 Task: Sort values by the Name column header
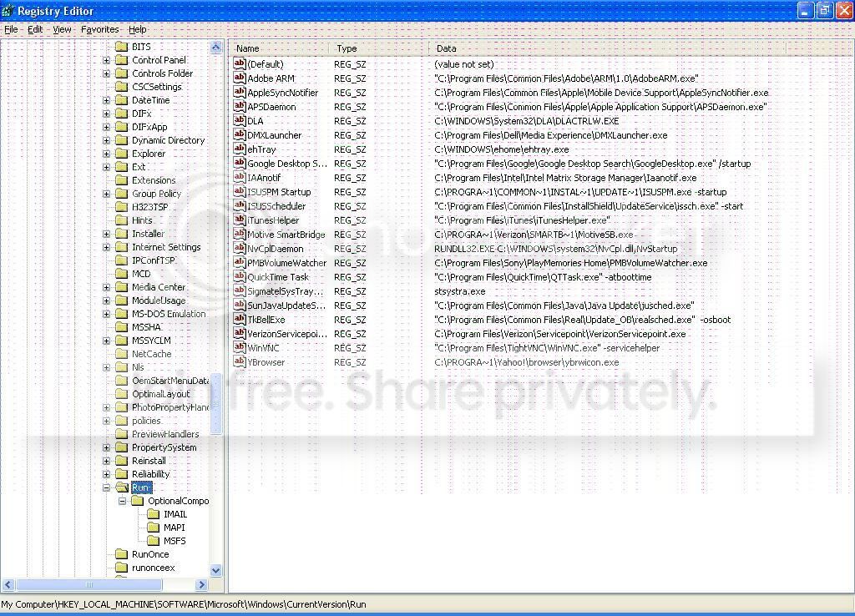pyautogui.click(x=280, y=48)
